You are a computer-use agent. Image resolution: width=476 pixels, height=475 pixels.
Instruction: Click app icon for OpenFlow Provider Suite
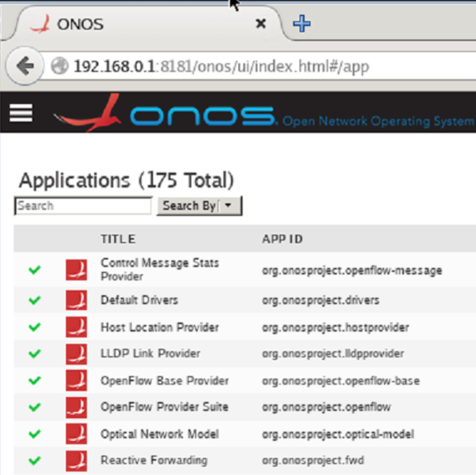76,407
